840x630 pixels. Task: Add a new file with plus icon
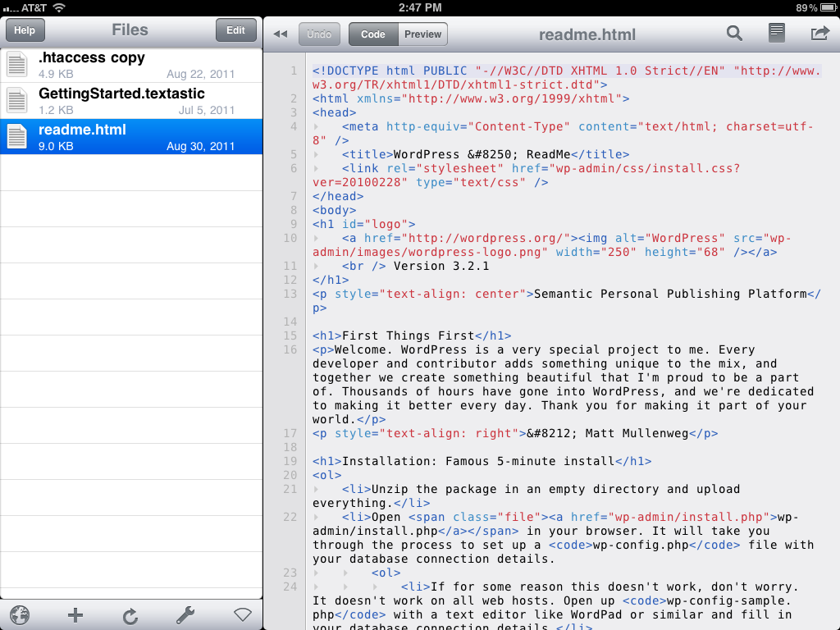click(x=75, y=615)
